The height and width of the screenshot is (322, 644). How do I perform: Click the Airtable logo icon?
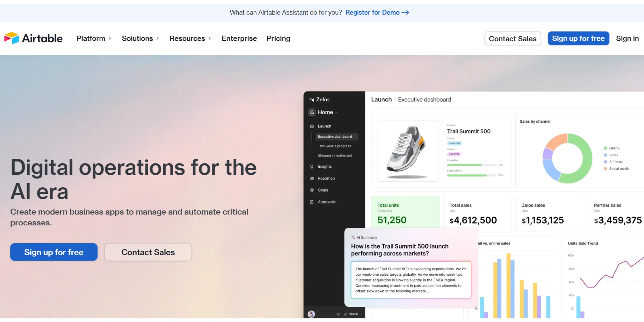(x=12, y=38)
